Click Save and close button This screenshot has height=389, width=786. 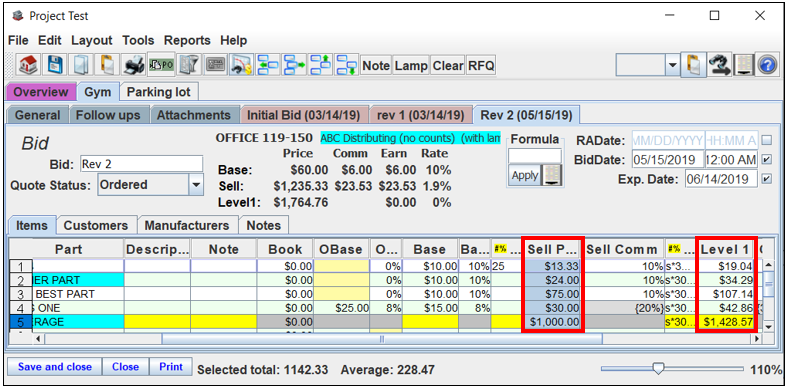[x=55, y=367]
